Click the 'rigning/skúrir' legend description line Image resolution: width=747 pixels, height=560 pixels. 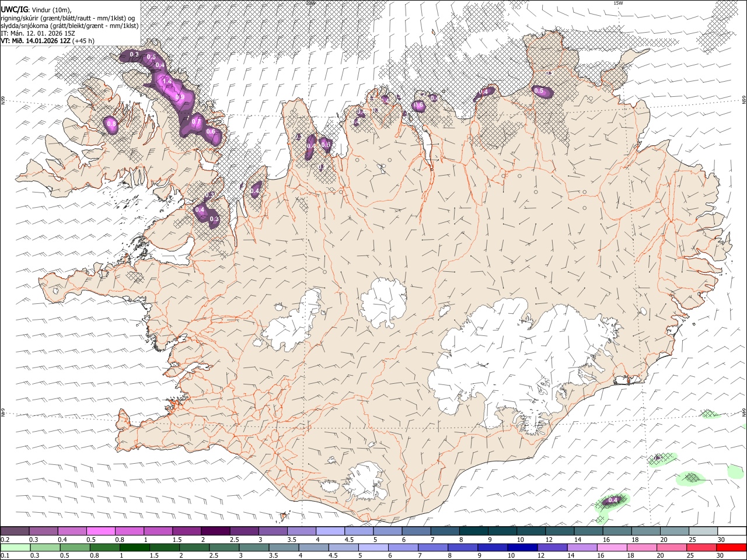[x=68, y=17]
